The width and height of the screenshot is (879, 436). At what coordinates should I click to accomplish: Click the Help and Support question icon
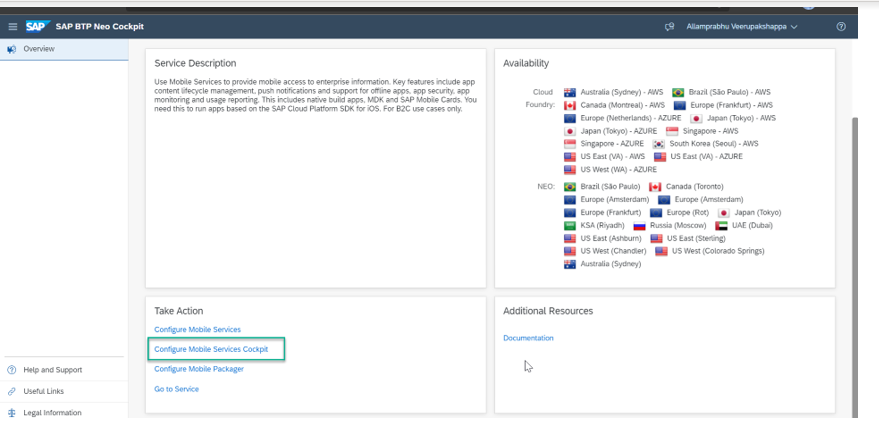coord(12,370)
